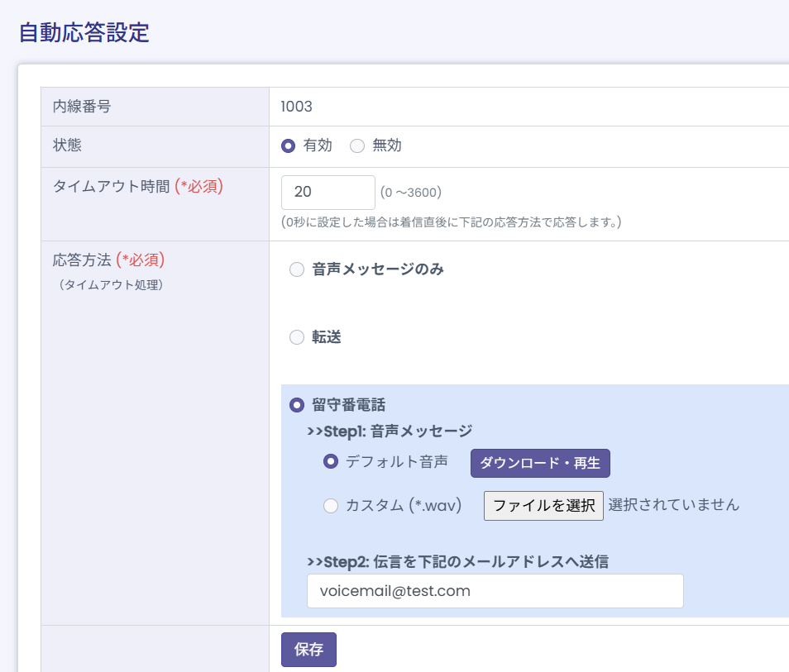Select the 留守番電話 radio button

(x=297, y=405)
